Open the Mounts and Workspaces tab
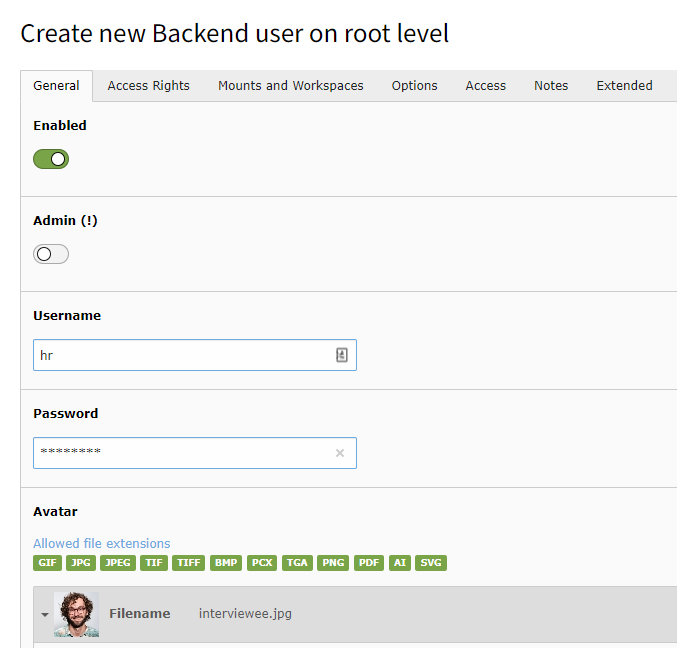 291,85
